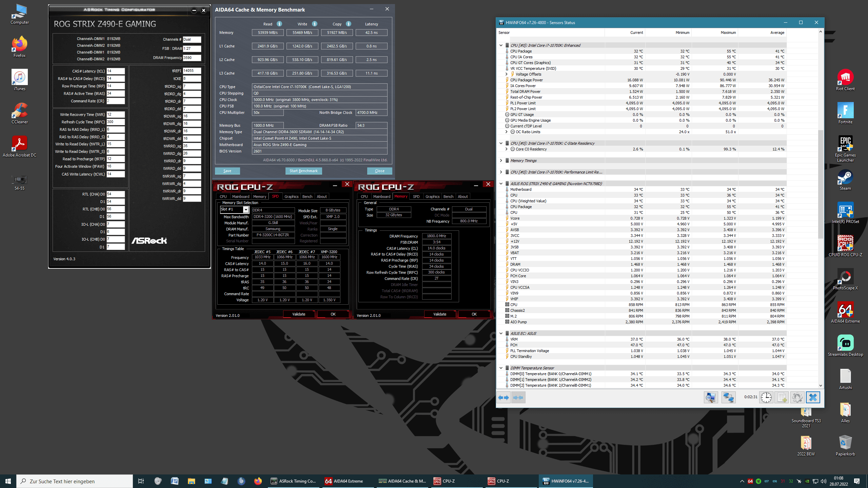The height and width of the screenshot is (488, 868).
Task: Click HWiNFO collapse columns arrows button
Action: pos(518,398)
